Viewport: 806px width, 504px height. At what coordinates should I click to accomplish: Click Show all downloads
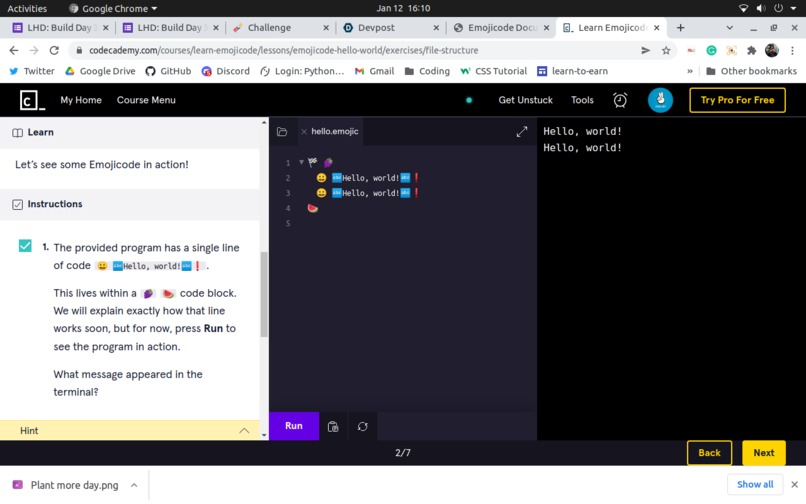(x=755, y=484)
